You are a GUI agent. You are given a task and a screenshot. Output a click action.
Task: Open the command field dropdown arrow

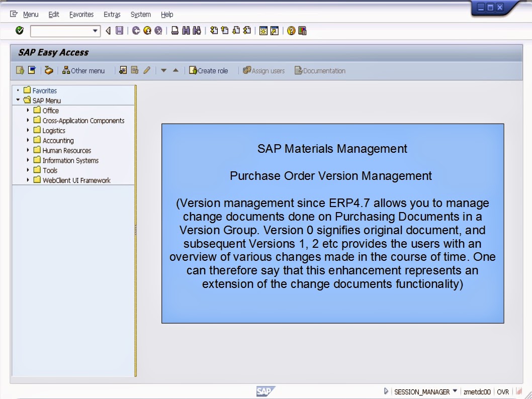click(x=96, y=31)
